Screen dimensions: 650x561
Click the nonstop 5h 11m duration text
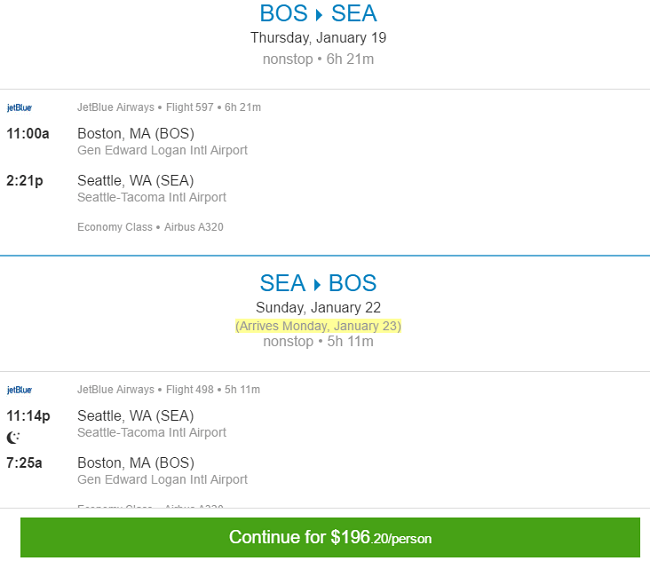tap(318, 341)
